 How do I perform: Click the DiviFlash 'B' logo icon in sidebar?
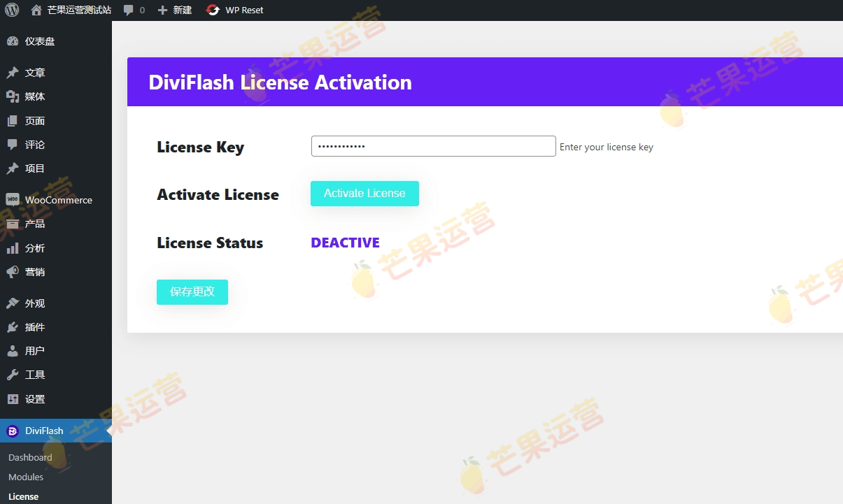click(13, 431)
